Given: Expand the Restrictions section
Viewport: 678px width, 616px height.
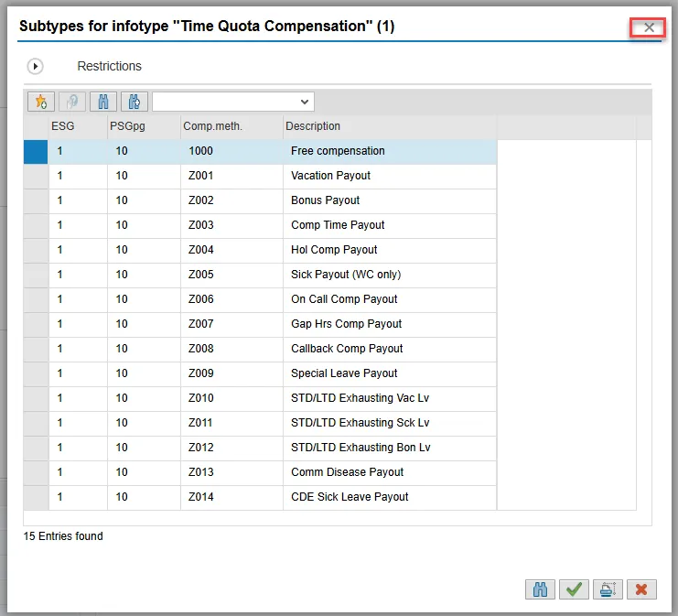Looking at the screenshot, I should pyautogui.click(x=36, y=66).
